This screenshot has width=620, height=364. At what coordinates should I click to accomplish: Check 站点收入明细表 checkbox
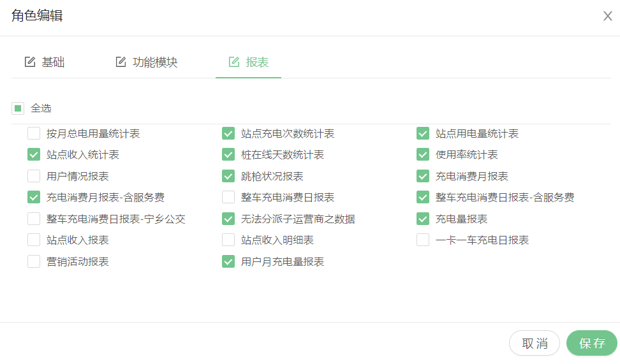(228, 240)
